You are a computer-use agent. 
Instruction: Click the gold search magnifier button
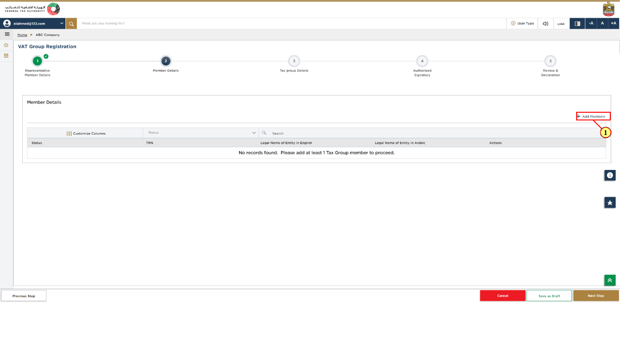71,24
